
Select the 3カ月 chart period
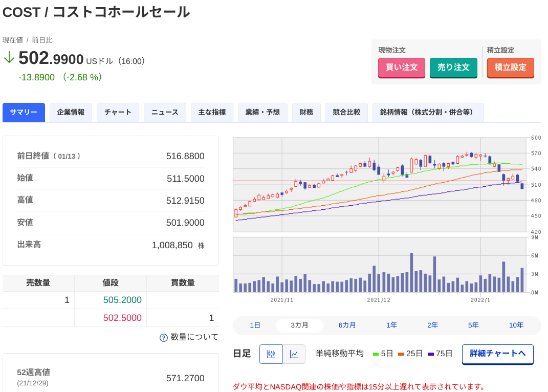299,325
